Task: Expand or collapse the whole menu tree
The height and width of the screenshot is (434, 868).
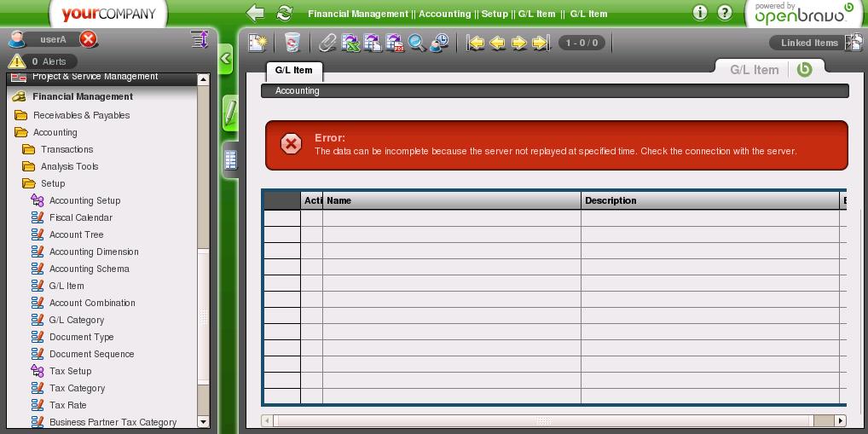Action: tap(200, 39)
